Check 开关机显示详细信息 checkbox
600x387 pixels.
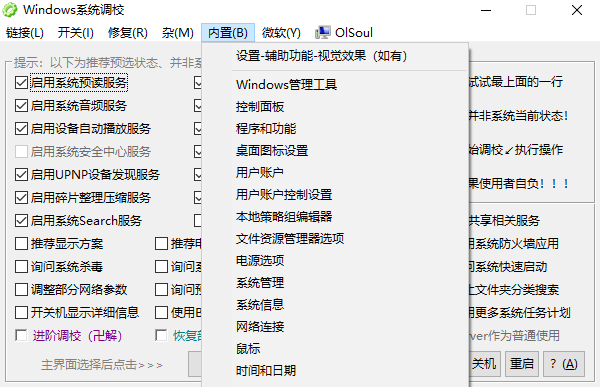21,312
